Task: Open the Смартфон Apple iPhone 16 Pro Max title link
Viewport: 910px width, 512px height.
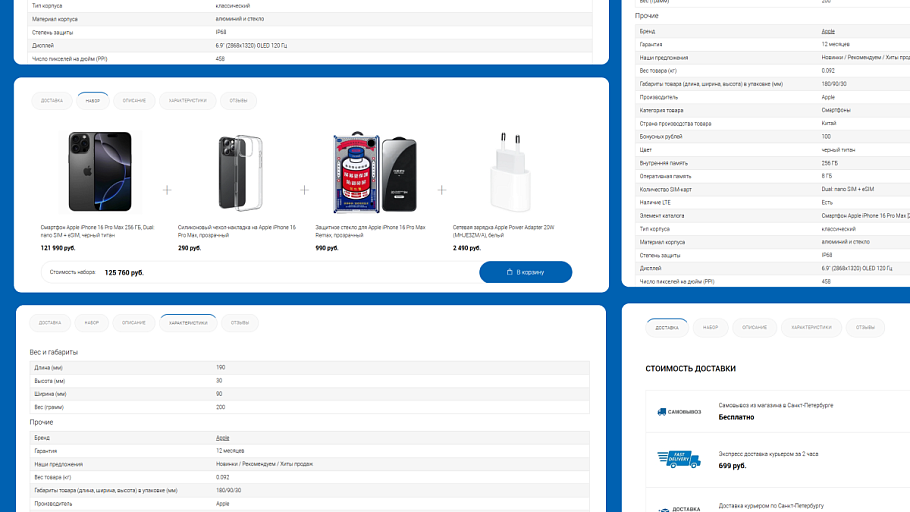Action: point(97,230)
